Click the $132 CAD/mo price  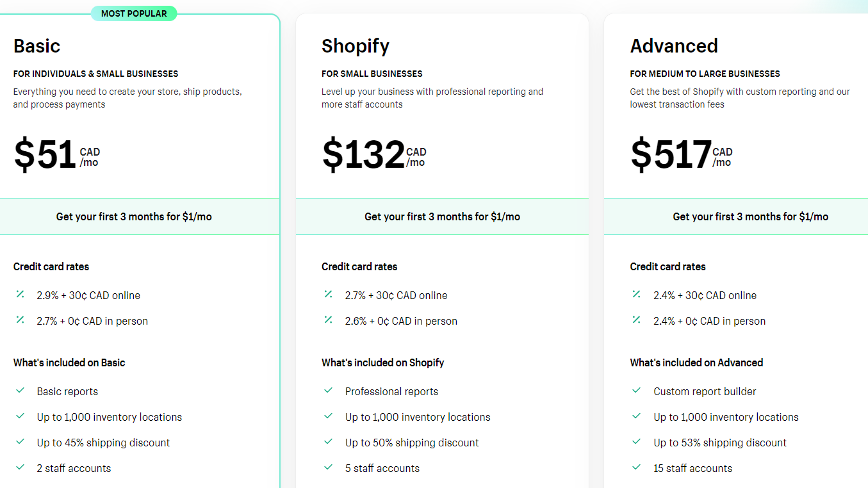pos(373,156)
